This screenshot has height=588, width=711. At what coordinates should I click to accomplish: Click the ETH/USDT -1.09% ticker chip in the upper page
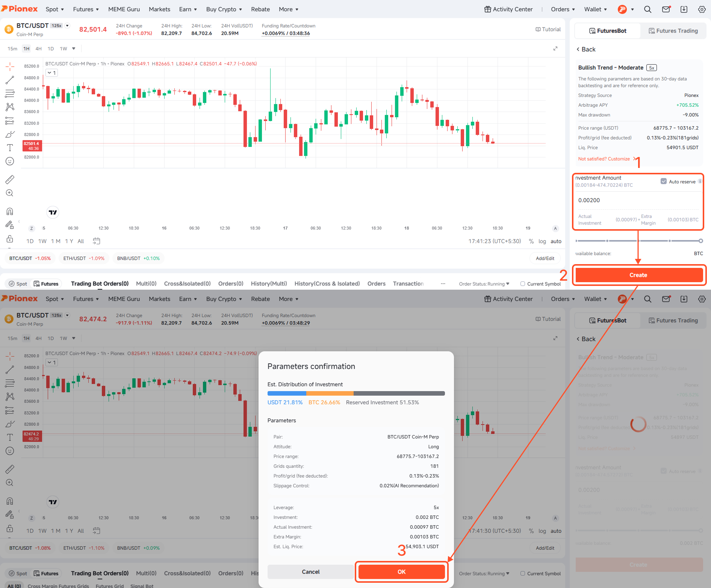pyautogui.click(x=84, y=258)
